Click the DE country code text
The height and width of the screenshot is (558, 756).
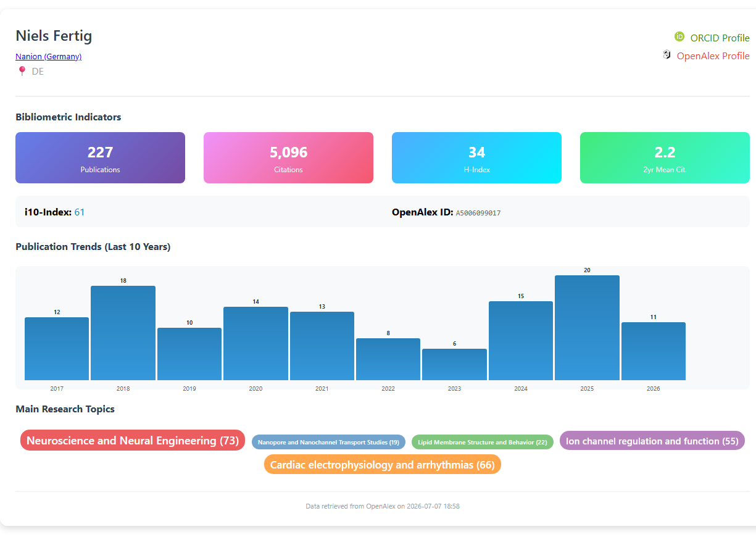tap(38, 72)
